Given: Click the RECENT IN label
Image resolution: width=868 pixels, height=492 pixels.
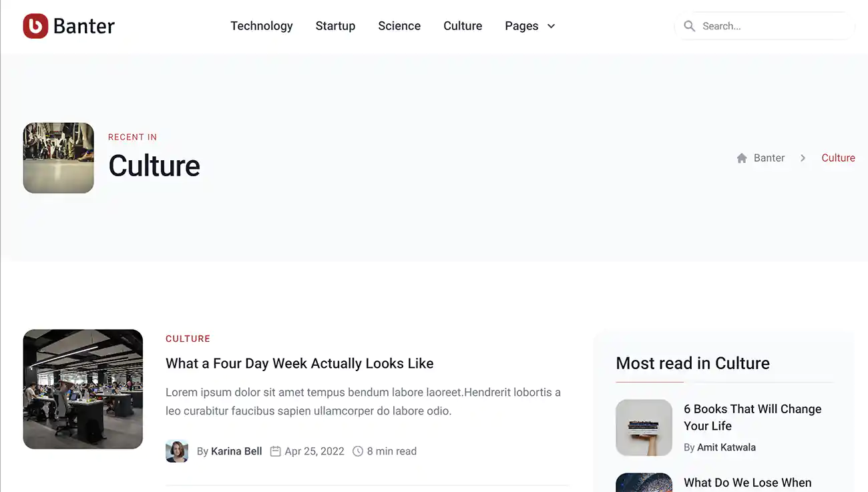Looking at the screenshot, I should click(x=133, y=137).
